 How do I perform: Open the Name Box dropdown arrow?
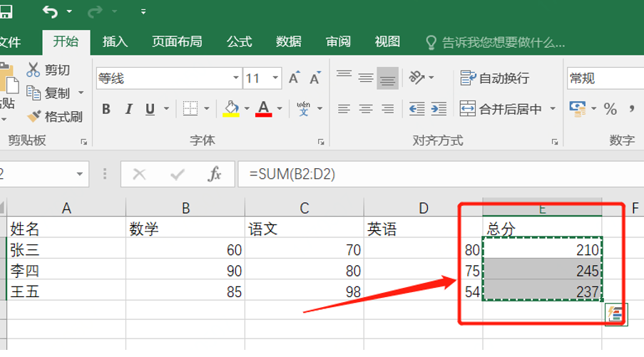80,175
